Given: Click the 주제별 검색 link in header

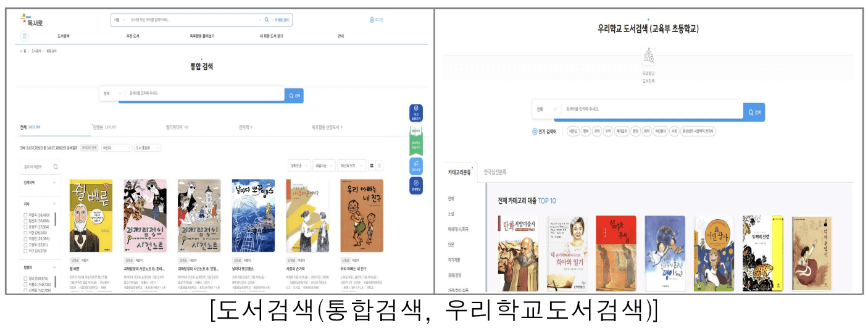Looking at the screenshot, I should [282, 20].
